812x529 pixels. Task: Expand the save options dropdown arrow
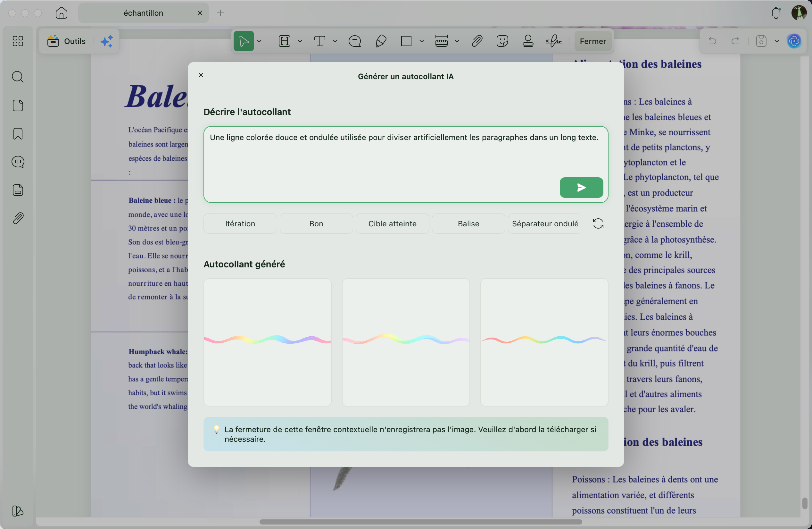click(x=777, y=41)
